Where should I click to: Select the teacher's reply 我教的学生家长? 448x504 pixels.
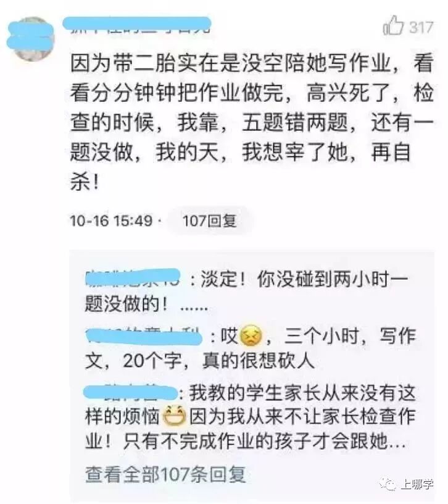coord(251,417)
